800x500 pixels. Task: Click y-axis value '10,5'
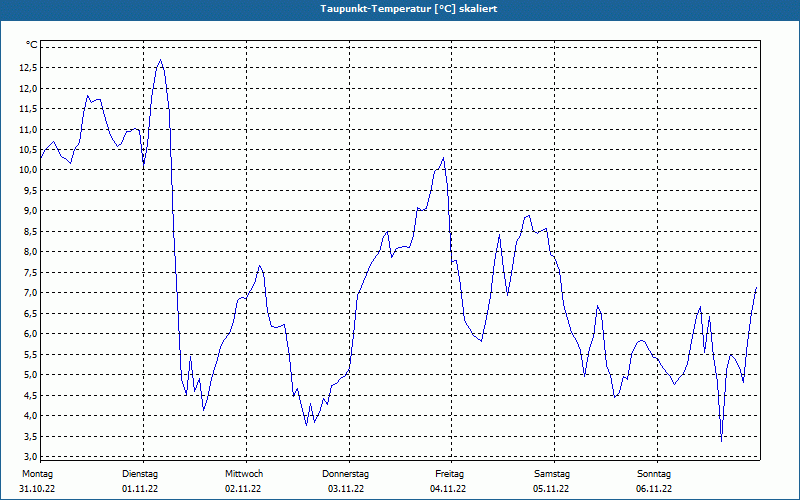coord(28,149)
